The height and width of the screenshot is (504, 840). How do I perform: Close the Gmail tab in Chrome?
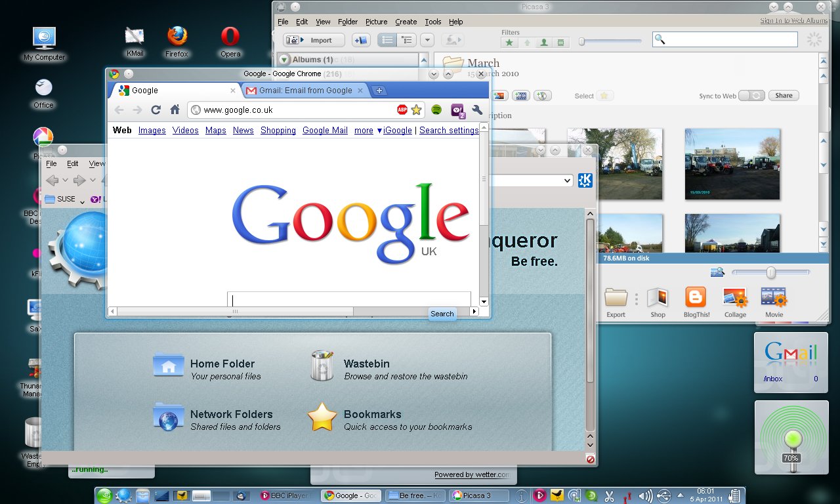point(362,91)
